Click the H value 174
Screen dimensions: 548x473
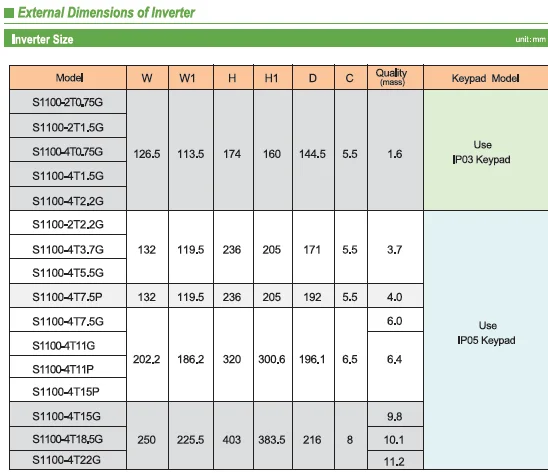click(x=232, y=154)
